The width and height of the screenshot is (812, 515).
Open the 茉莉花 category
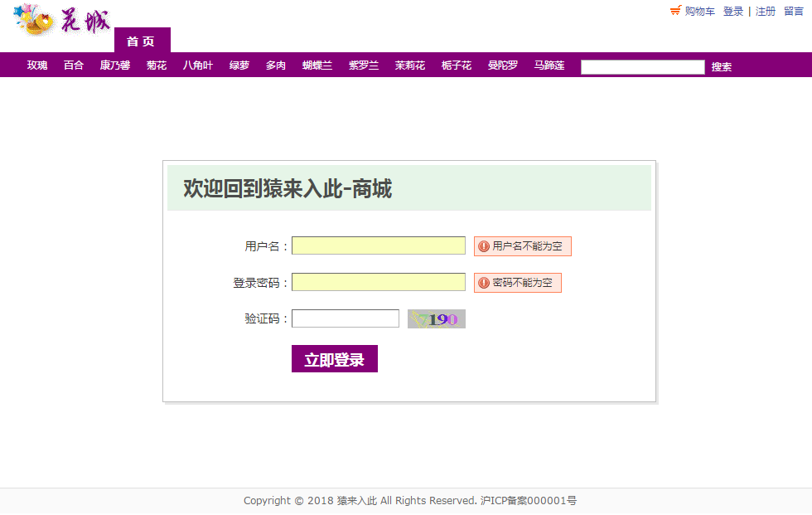410,66
